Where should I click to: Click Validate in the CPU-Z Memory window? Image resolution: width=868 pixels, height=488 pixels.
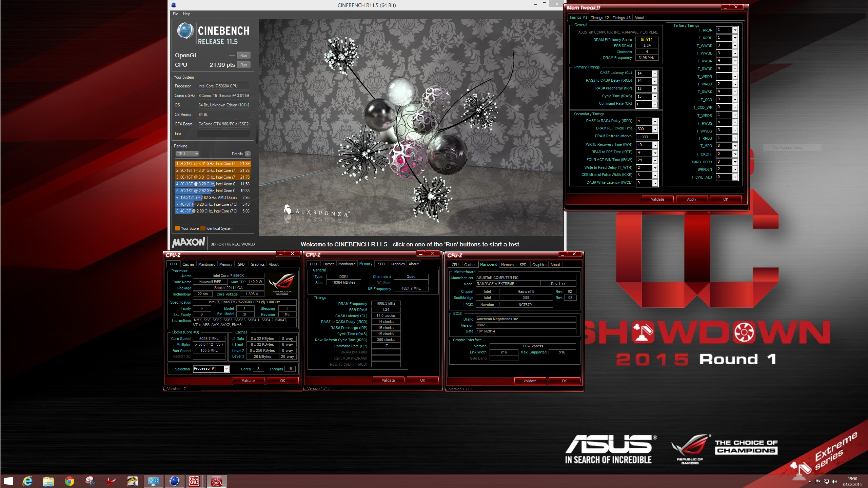[388, 380]
